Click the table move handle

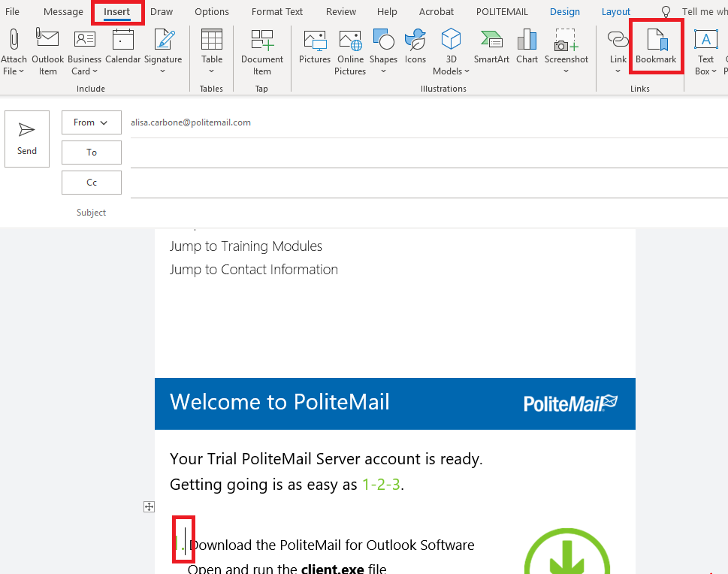coord(149,506)
